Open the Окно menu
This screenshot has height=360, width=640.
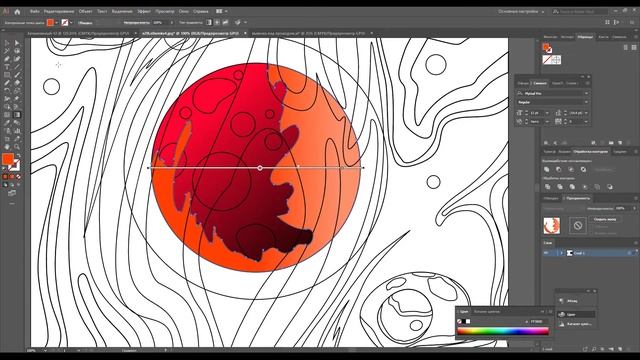184,11
